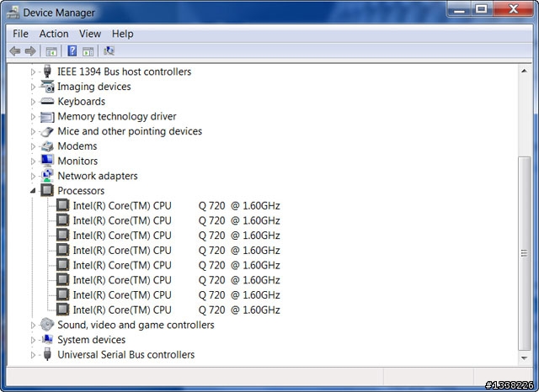This screenshot has width=539, height=392.
Task: Expand the Memory technology driver arrow
Action: click(33, 117)
